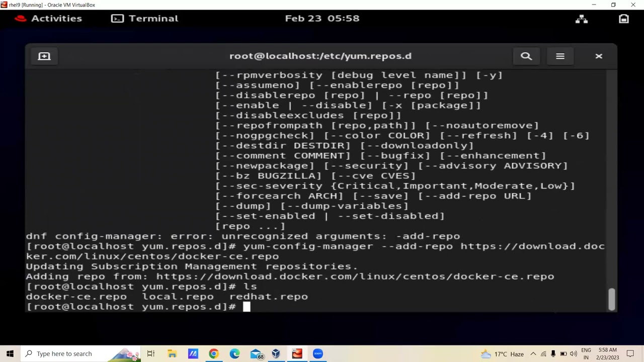Open File Explorer from taskbar
The width and height of the screenshot is (644, 362).
pyautogui.click(x=172, y=353)
